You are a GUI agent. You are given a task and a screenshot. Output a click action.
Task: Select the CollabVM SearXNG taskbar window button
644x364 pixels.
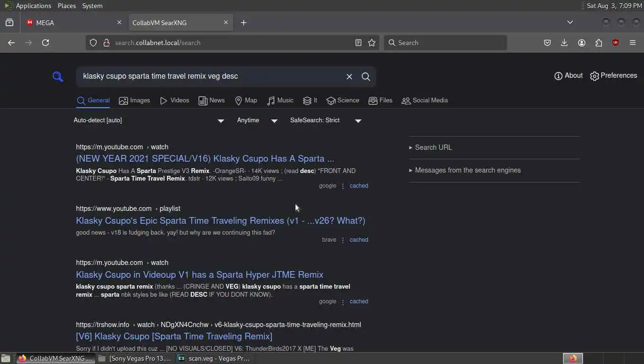coord(56,358)
